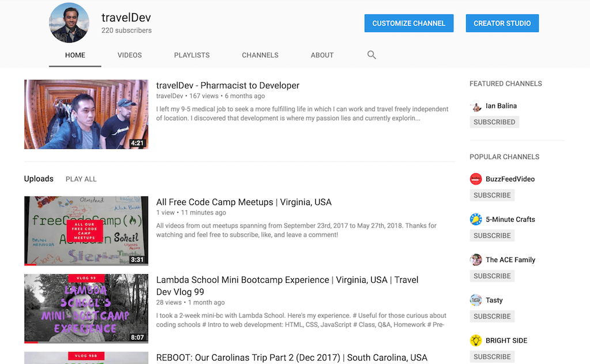Click title REBOOT: Our Carolinas Trip Part 2

click(292, 358)
